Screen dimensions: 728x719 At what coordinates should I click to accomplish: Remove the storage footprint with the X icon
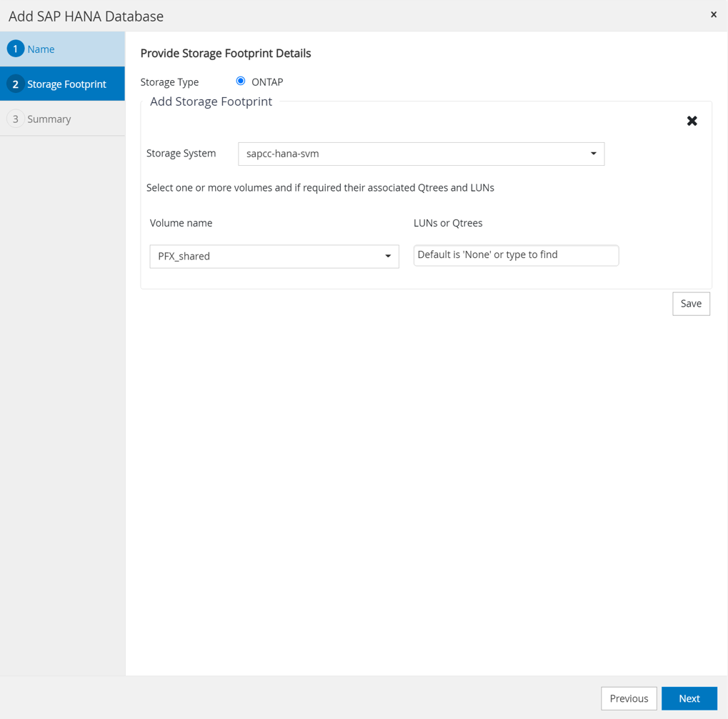[692, 121]
